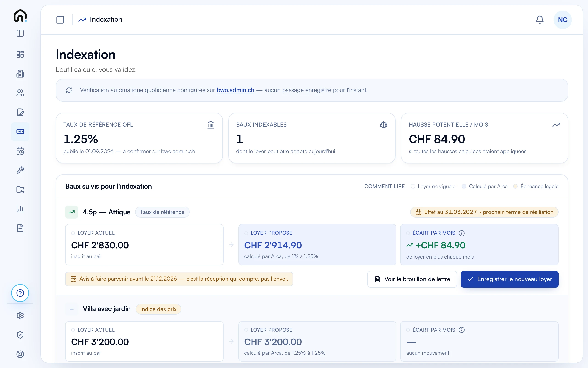Viewport: 588px width, 368px height.
Task: Follow the bwo.admin.ch link
Action: (x=235, y=90)
